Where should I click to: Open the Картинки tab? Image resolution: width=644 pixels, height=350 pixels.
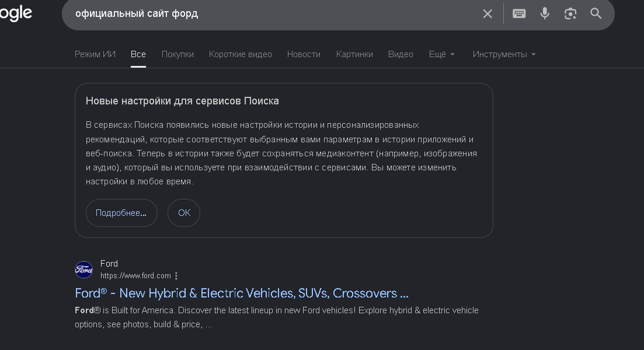coord(354,54)
